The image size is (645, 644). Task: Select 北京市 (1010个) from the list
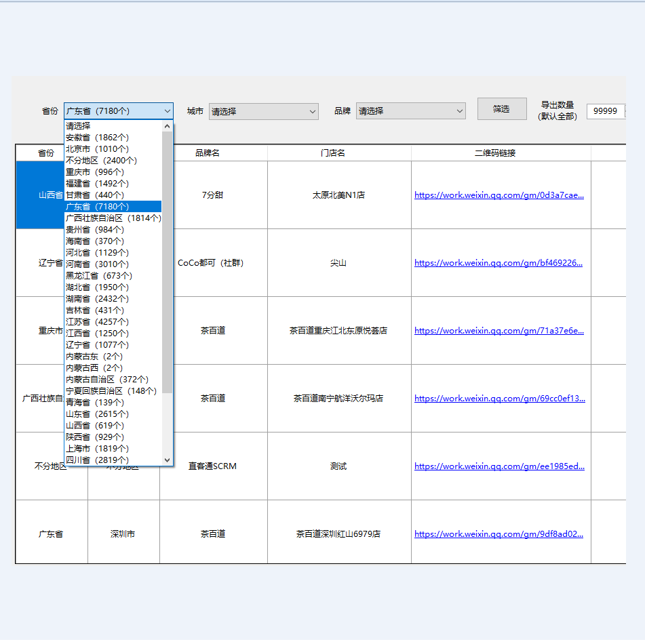coord(97,149)
